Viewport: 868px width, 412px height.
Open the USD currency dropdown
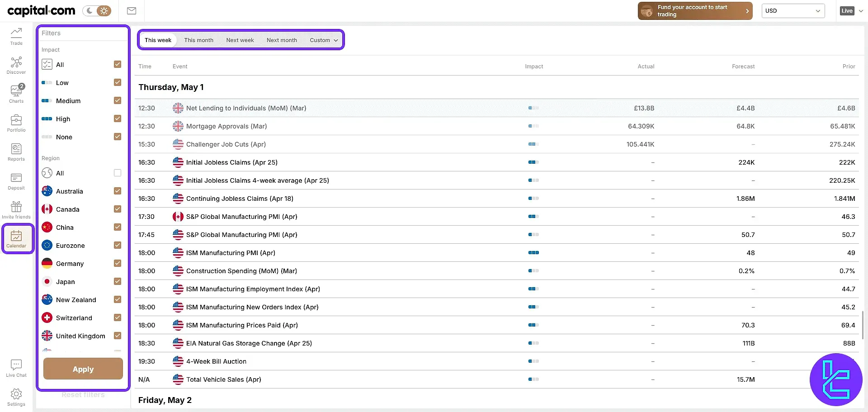click(x=793, y=11)
